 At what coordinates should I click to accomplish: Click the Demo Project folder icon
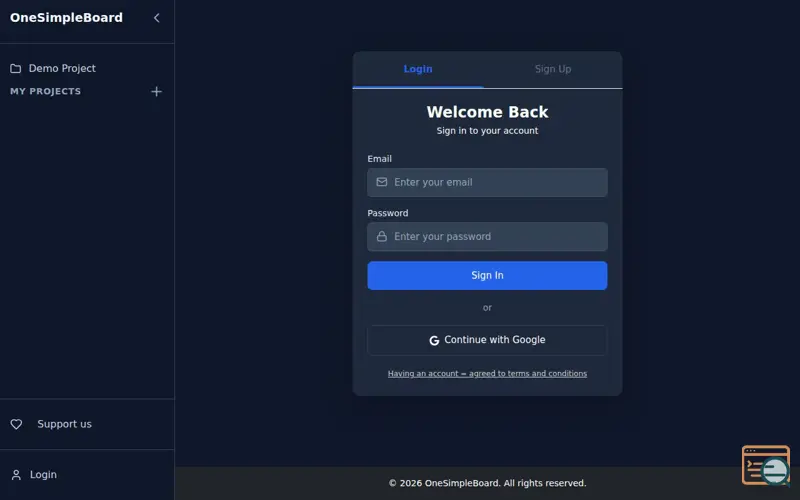coord(16,68)
